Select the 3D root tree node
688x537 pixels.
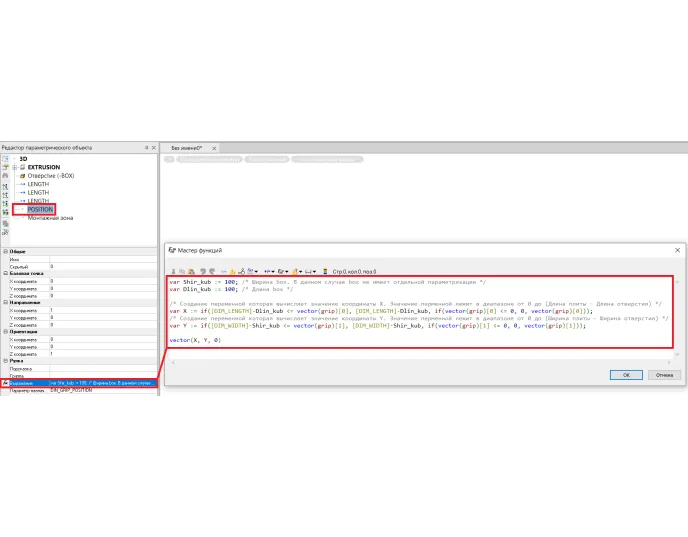click(x=23, y=159)
